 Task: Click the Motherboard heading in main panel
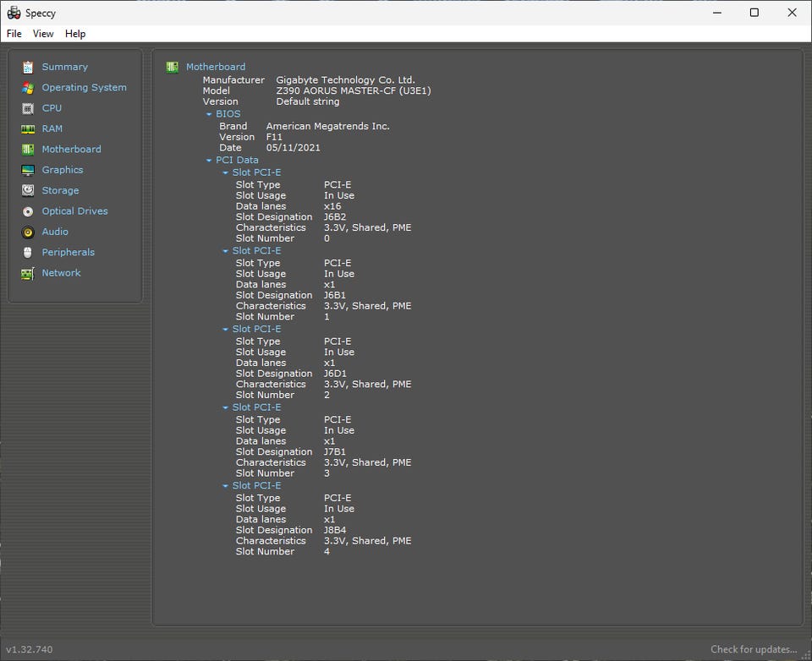tap(216, 67)
